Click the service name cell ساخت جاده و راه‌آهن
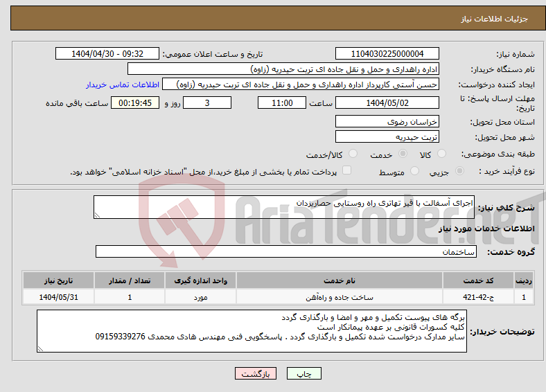 [339, 297]
